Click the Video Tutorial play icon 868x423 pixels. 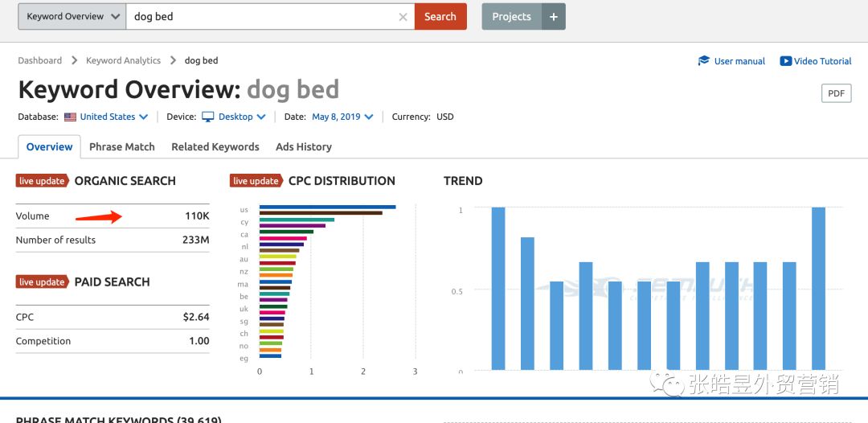pyautogui.click(x=785, y=61)
